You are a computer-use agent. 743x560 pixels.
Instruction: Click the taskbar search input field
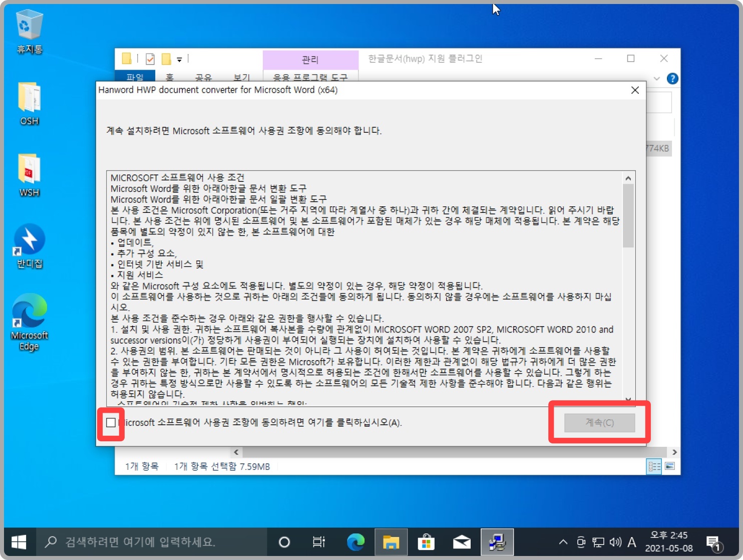click(x=150, y=542)
